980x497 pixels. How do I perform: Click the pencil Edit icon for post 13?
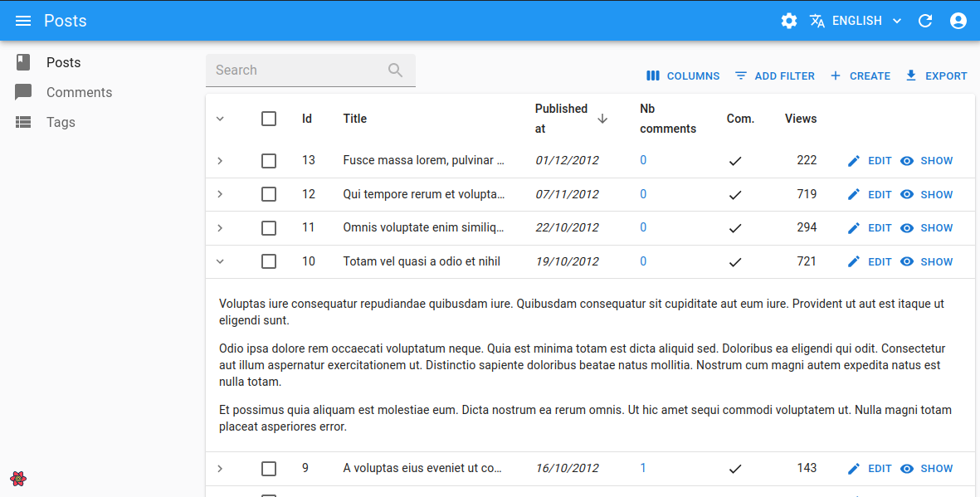pos(854,161)
